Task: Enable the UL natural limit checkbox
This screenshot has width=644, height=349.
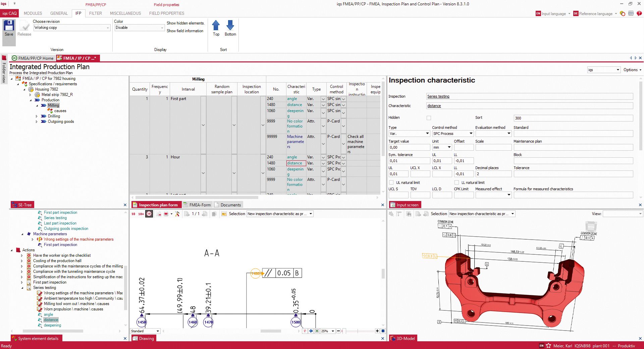Action: (391, 182)
